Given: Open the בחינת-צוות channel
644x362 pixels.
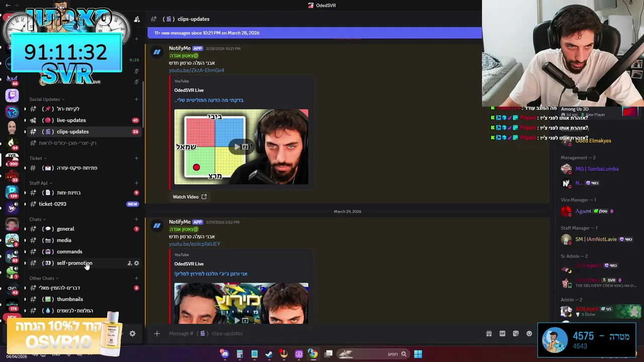Looking at the screenshot, I should coord(84,193).
